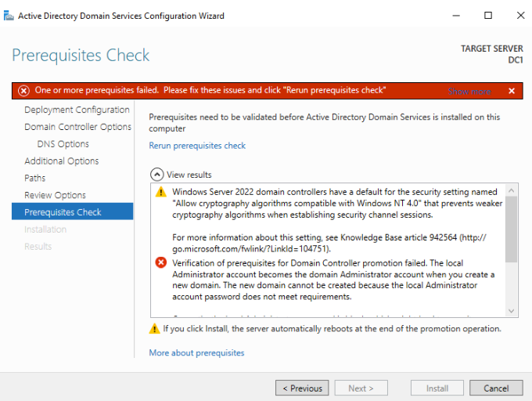Click the Previous button
Screen dimensions: 532x401
pyautogui.click(x=301, y=388)
